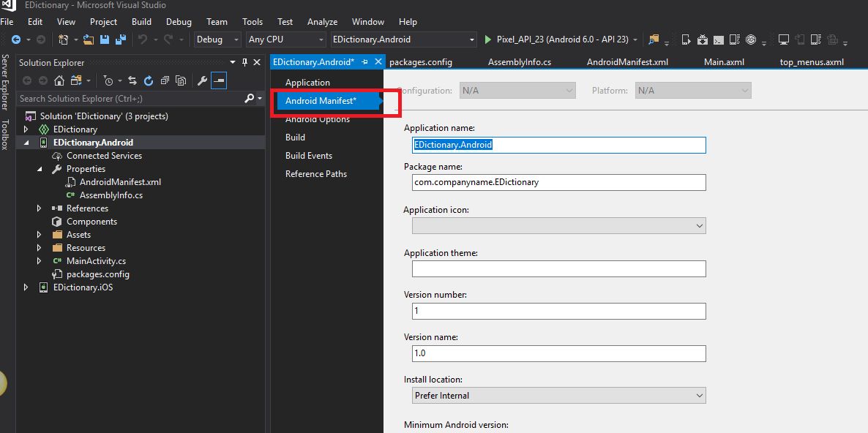This screenshot has width=868, height=433.
Task: Switch to the AndroidManifest.xml tab
Action: pos(628,62)
